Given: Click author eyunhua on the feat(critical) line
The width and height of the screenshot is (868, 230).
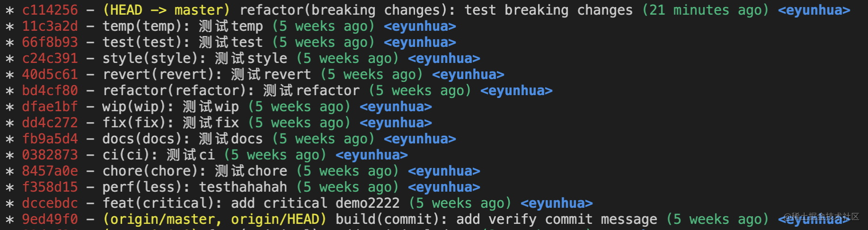Looking at the screenshot, I should point(556,203).
